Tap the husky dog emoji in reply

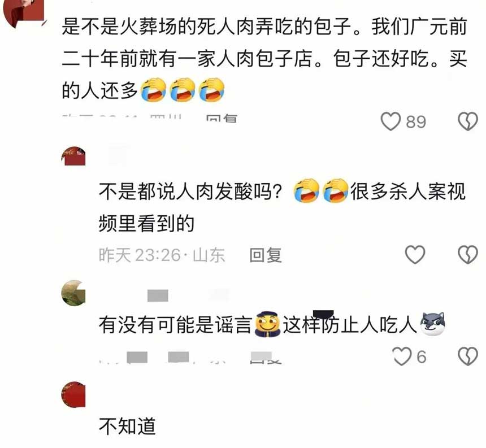click(433, 324)
